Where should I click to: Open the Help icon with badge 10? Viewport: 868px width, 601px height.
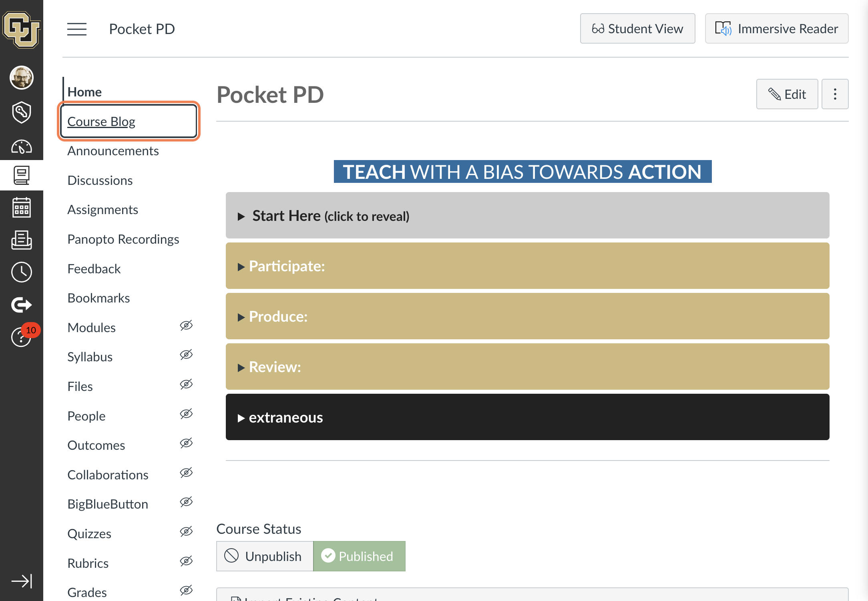(21, 337)
